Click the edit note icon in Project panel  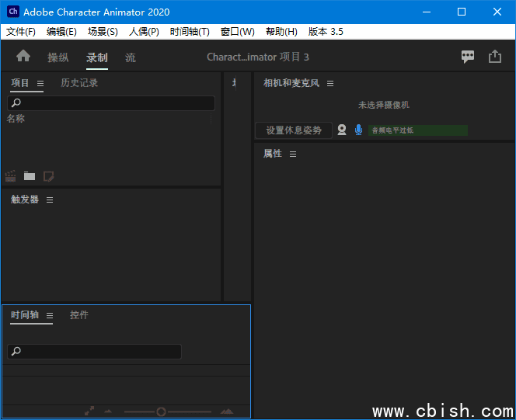click(x=48, y=176)
